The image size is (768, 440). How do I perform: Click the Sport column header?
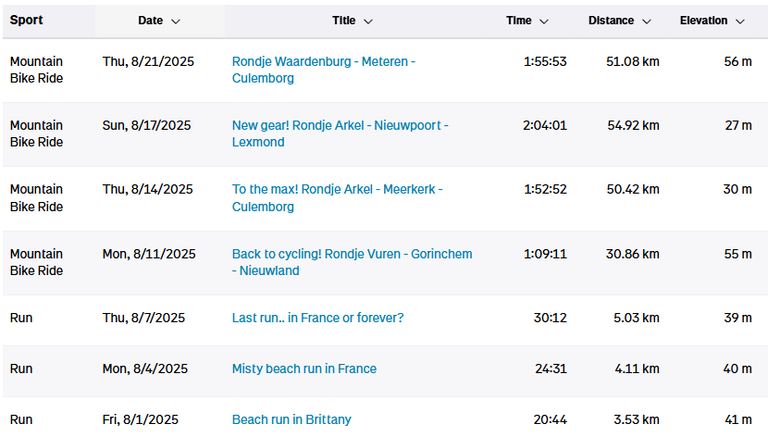coord(26,20)
